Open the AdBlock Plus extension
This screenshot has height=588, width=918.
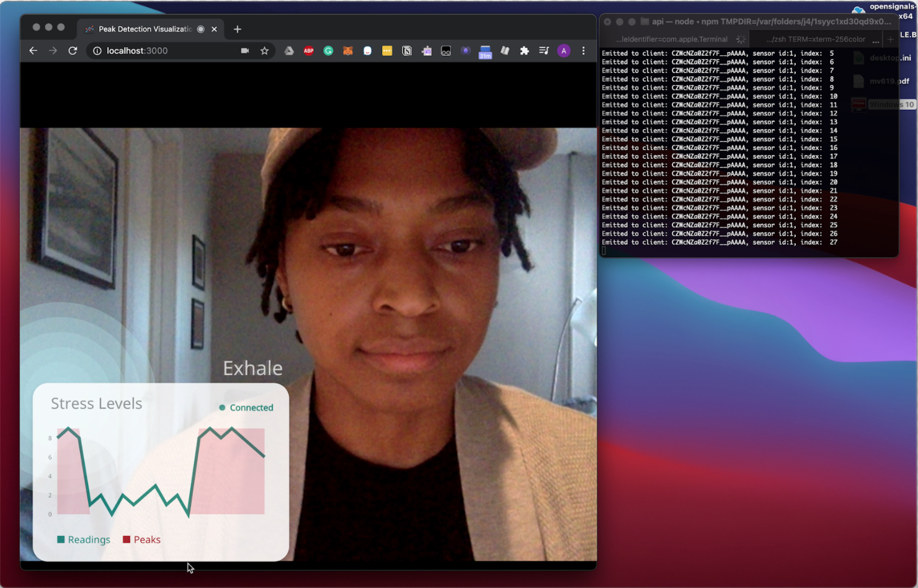coord(308,51)
